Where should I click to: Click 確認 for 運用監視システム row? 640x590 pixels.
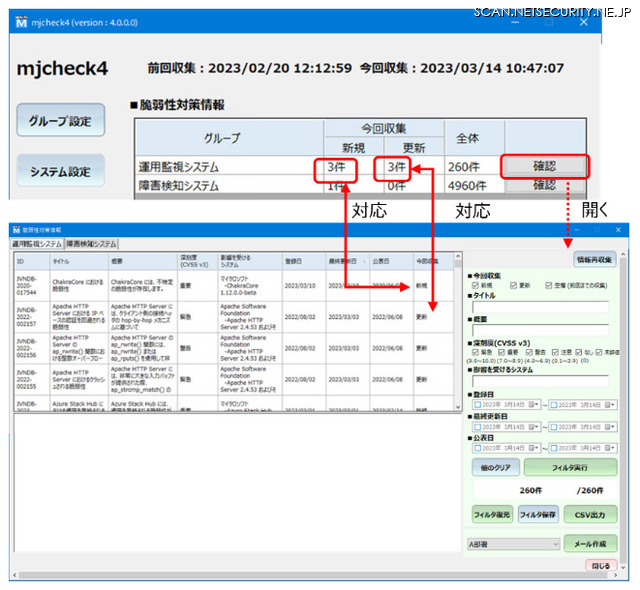coord(544,166)
